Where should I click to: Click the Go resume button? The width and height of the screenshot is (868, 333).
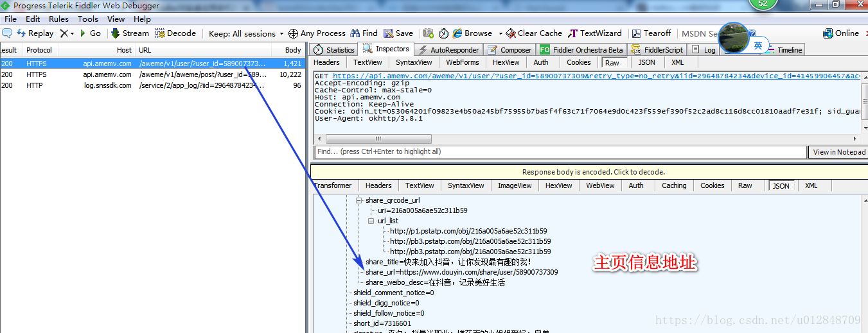click(x=90, y=33)
